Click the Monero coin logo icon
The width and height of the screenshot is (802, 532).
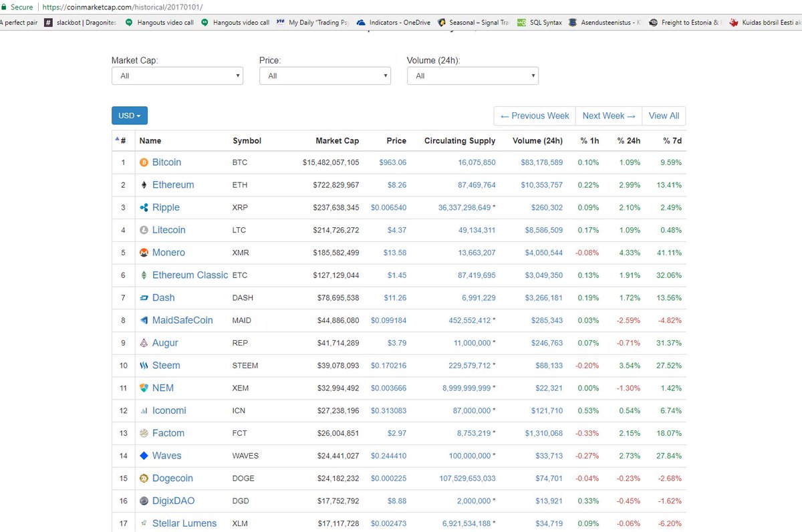(x=144, y=253)
